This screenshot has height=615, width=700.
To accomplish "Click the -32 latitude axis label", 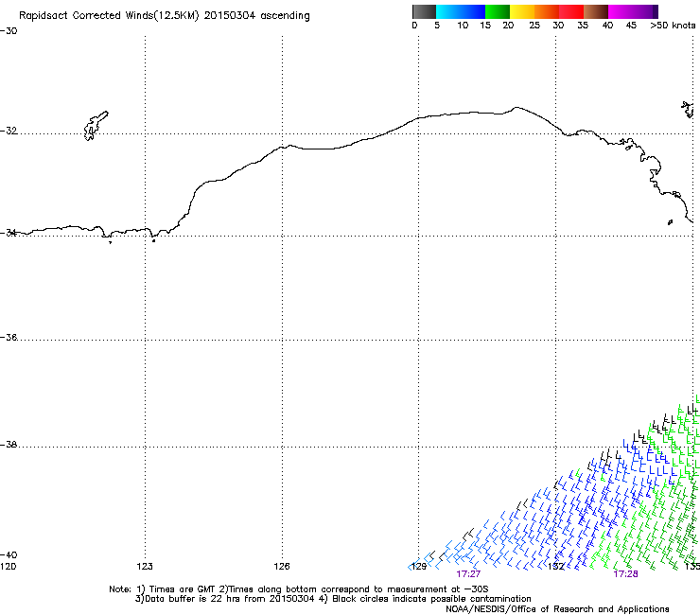I will point(9,131).
